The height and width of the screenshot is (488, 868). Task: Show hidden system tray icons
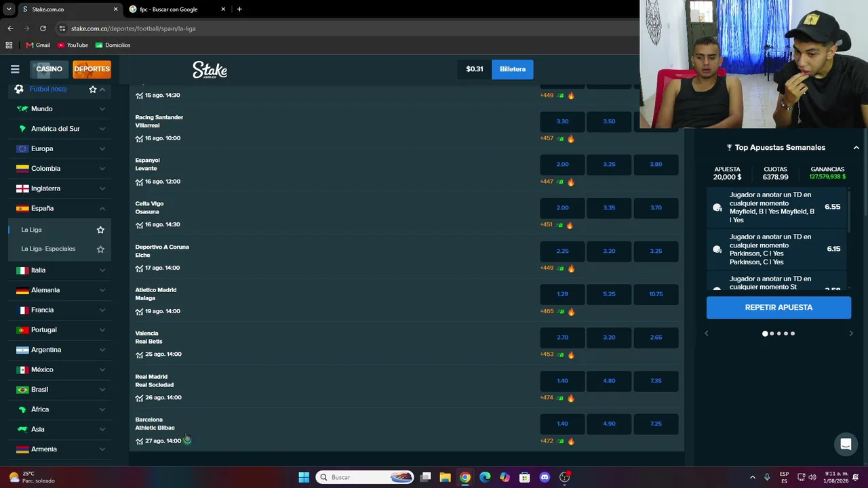(x=752, y=477)
